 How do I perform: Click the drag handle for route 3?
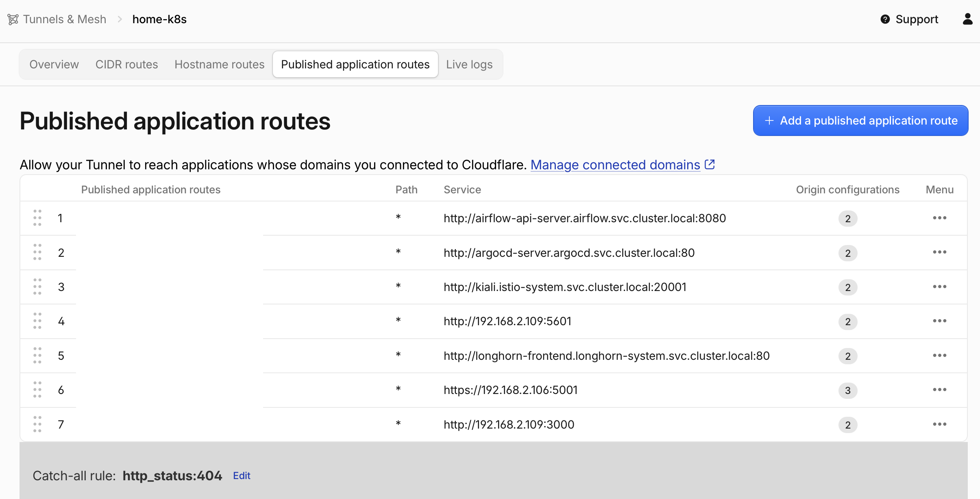[x=37, y=287]
